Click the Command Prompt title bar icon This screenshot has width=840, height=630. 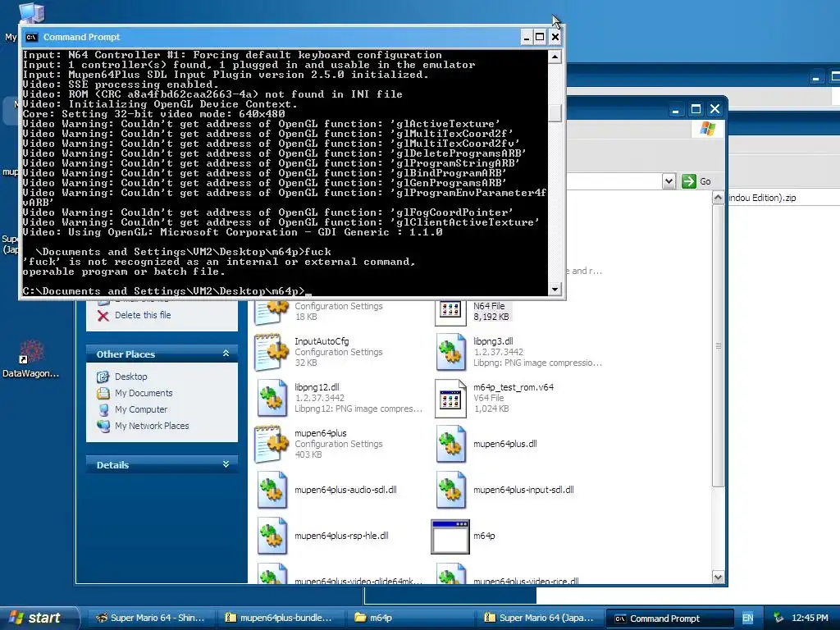31,37
